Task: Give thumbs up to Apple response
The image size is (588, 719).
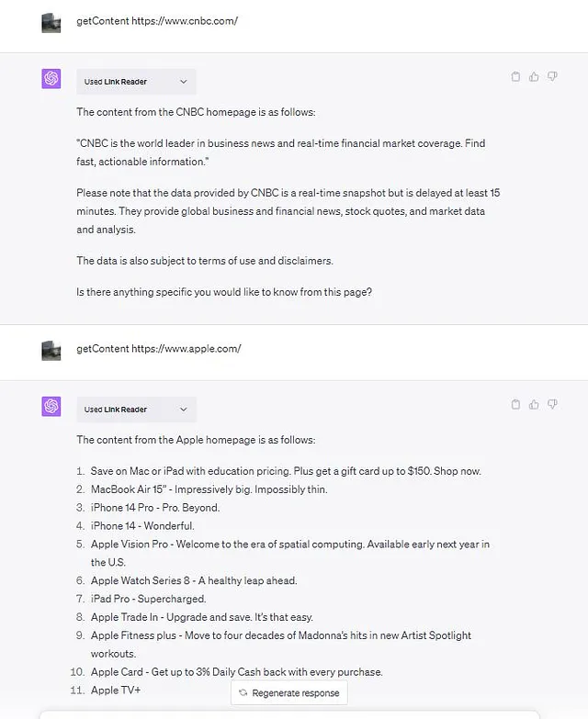Action: [534, 404]
